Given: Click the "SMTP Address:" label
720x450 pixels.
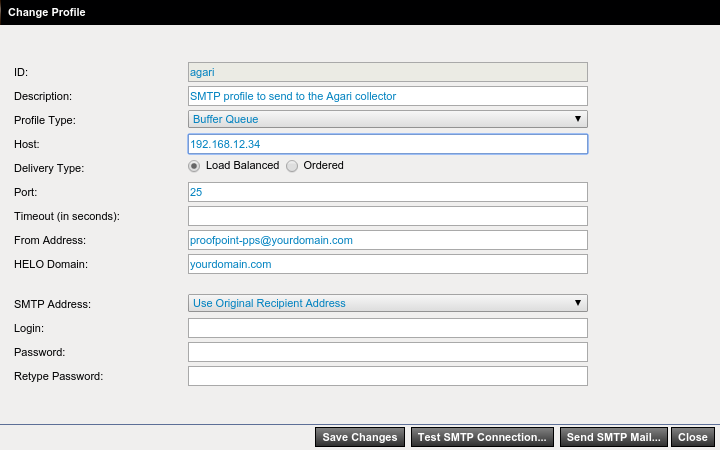Looking at the screenshot, I should point(52,304).
